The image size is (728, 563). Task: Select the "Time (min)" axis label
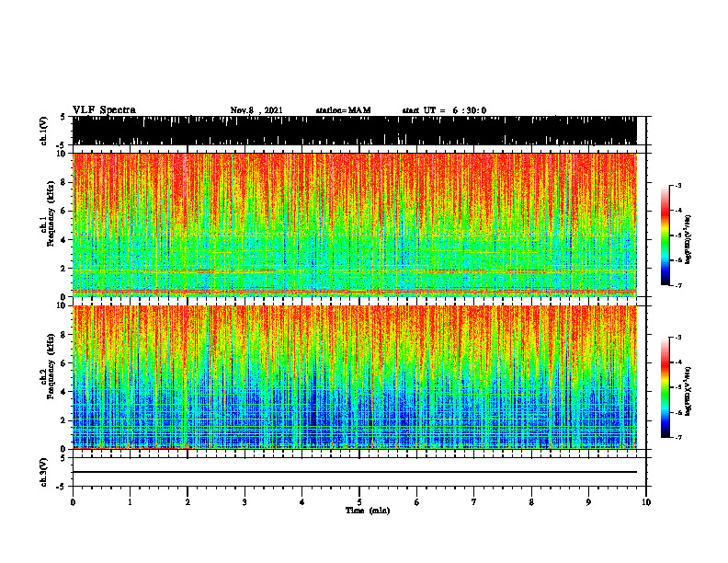[x=368, y=511]
